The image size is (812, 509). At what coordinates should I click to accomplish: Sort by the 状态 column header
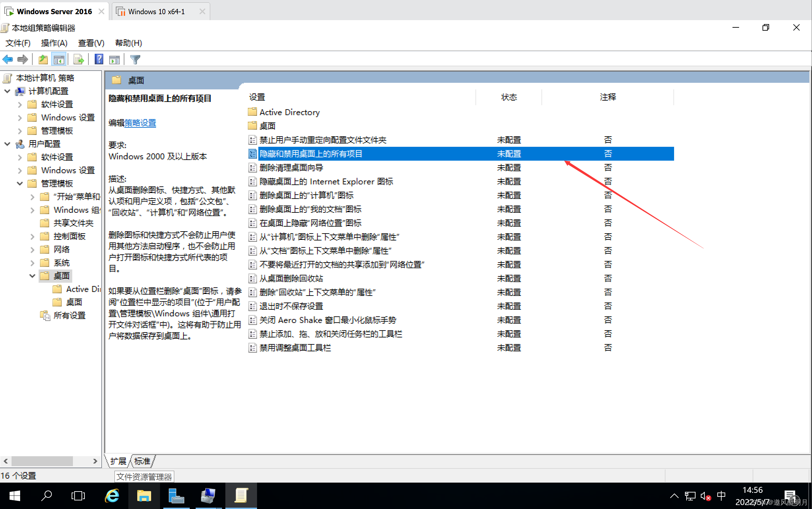[x=509, y=97]
